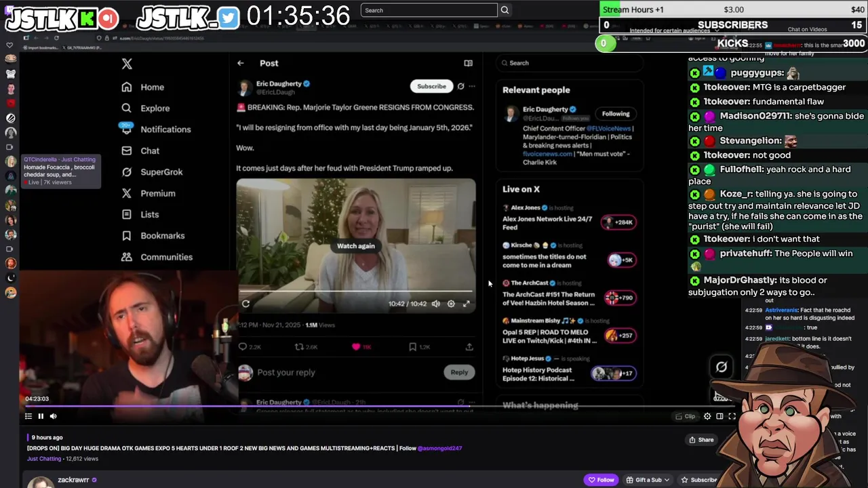Subscribe to the zackrawrr channel
Viewport: 868px width, 488px height.
tap(699, 480)
